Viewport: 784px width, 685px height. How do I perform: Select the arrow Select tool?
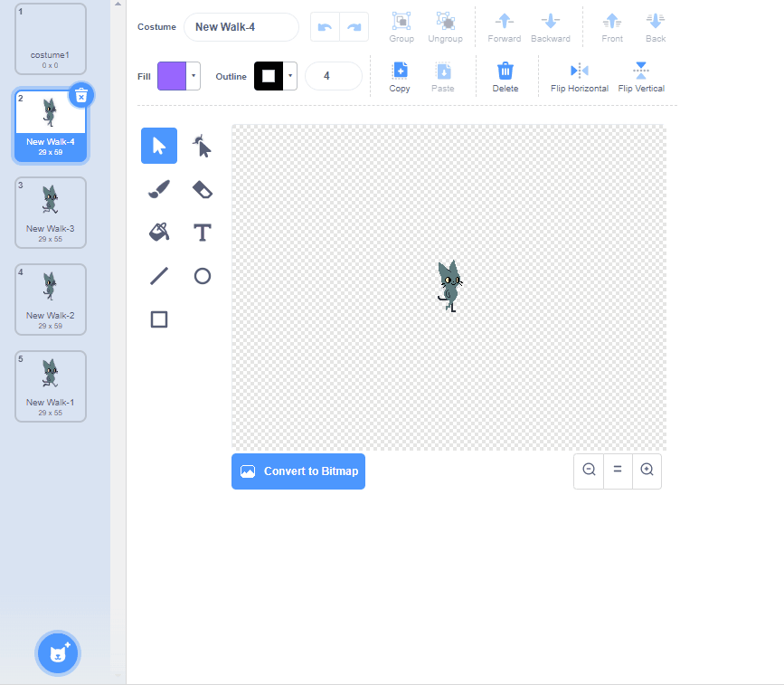click(x=159, y=146)
